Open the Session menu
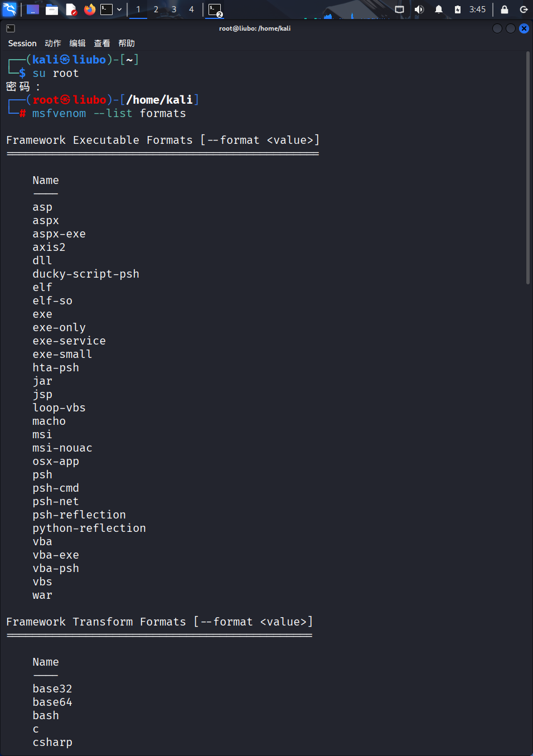The height and width of the screenshot is (756, 533). pyautogui.click(x=22, y=43)
